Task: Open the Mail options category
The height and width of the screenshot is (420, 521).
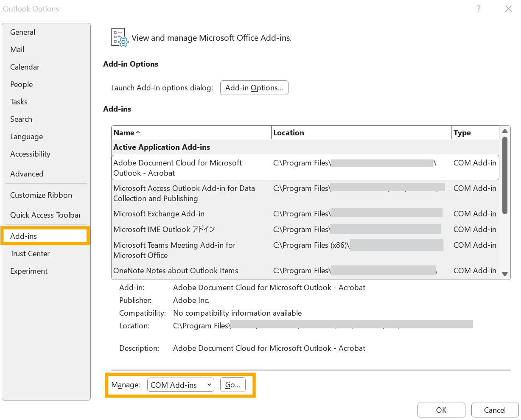Action: click(x=46, y=50)
